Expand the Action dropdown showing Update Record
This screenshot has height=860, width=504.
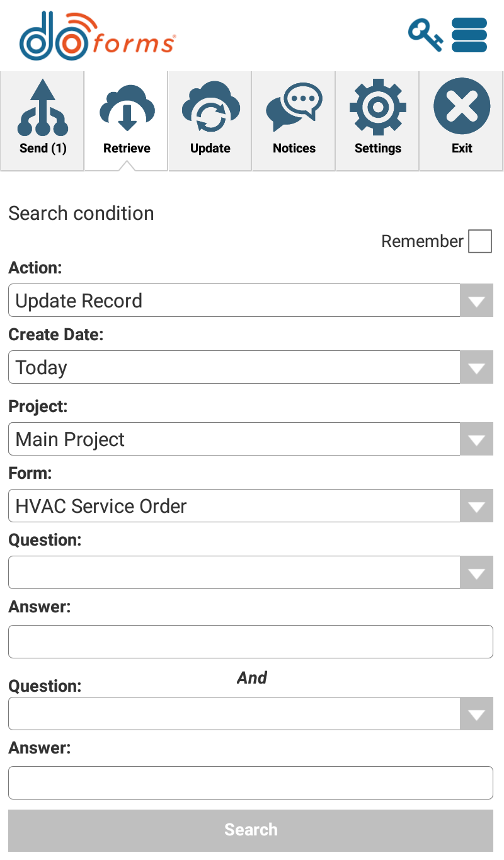[251, 301]
